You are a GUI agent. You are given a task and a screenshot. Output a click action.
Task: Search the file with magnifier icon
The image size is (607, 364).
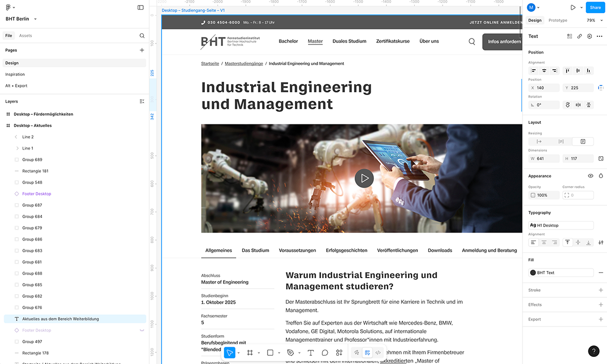(x=142, y=36)
